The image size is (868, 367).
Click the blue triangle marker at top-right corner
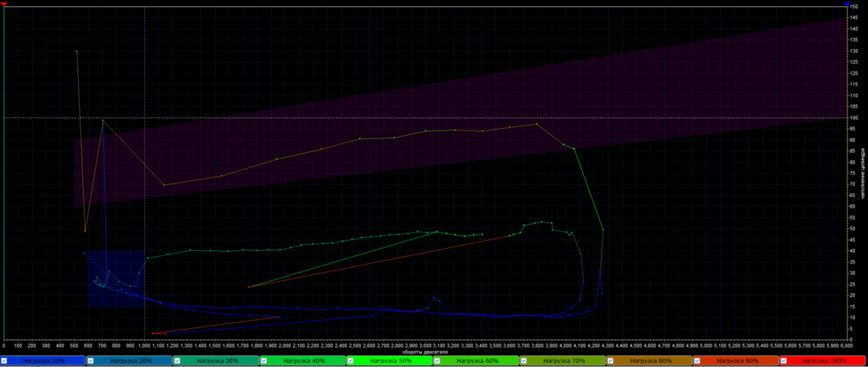(x=847, y=4)
